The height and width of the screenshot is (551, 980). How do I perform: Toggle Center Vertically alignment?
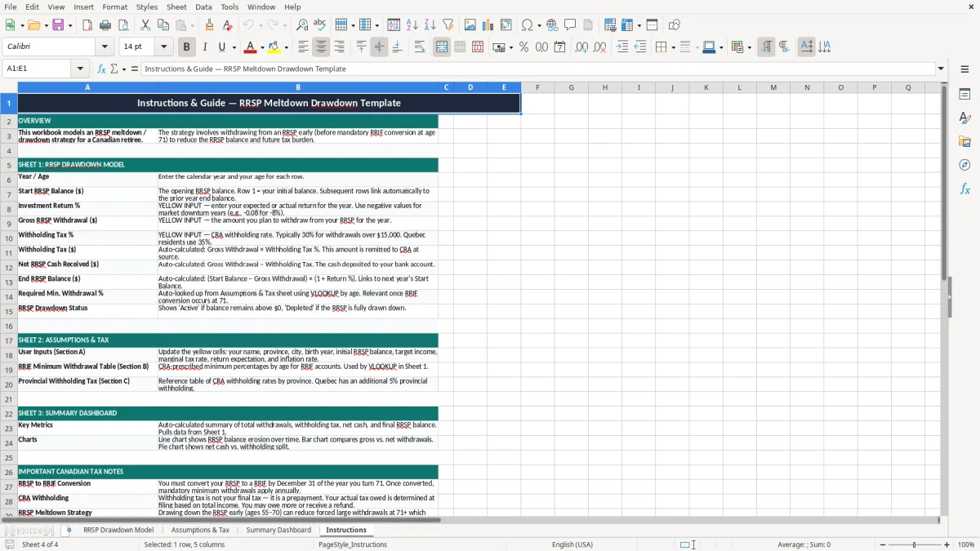(379, 47)
